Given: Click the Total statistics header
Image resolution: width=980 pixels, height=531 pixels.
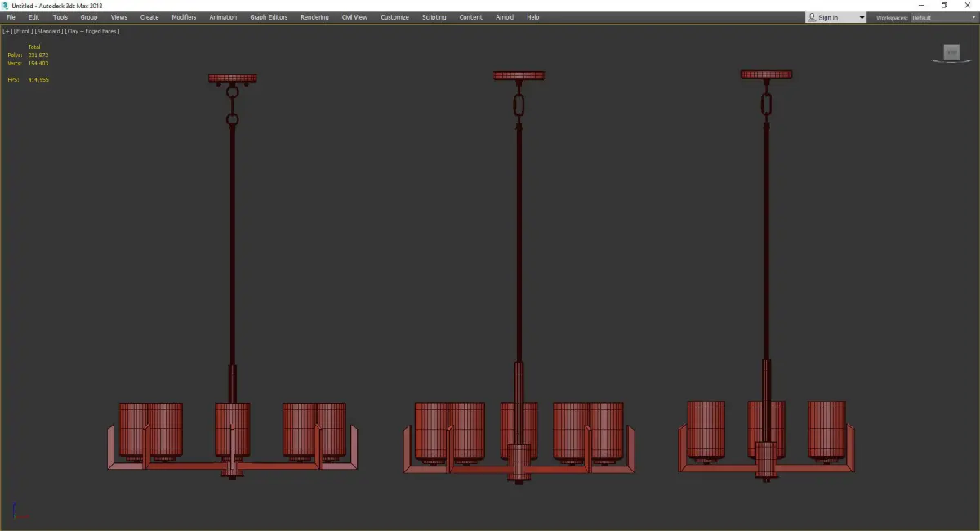Looking at the screenshot, I should 33,47.
